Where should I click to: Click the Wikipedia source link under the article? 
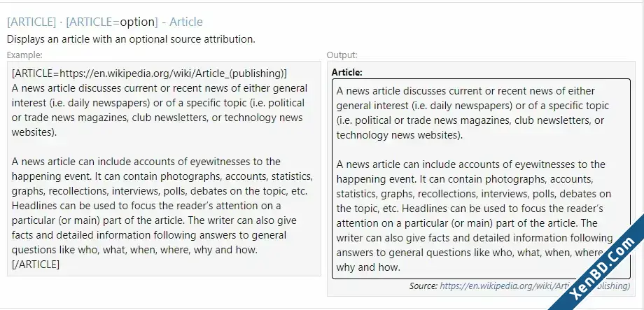pyautogui.click(x=535, y=286)
